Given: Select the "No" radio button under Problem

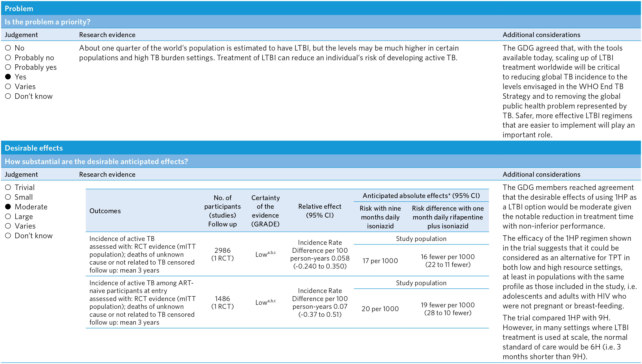Looking at the screenshot, I should click(8, 48).
